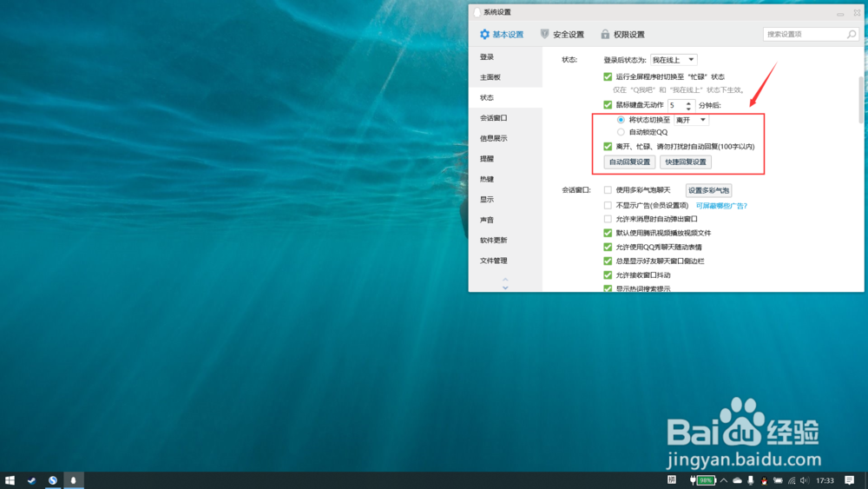Select 登录 in the settings sidebar
The width and height of the screenshot is (868, 489).
505,57
